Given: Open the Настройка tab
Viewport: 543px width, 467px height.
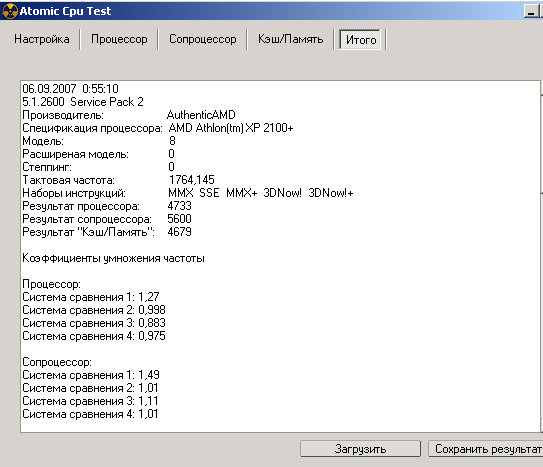Looking at the screenshot, I should pyautogui.click(x=42, y=39).
